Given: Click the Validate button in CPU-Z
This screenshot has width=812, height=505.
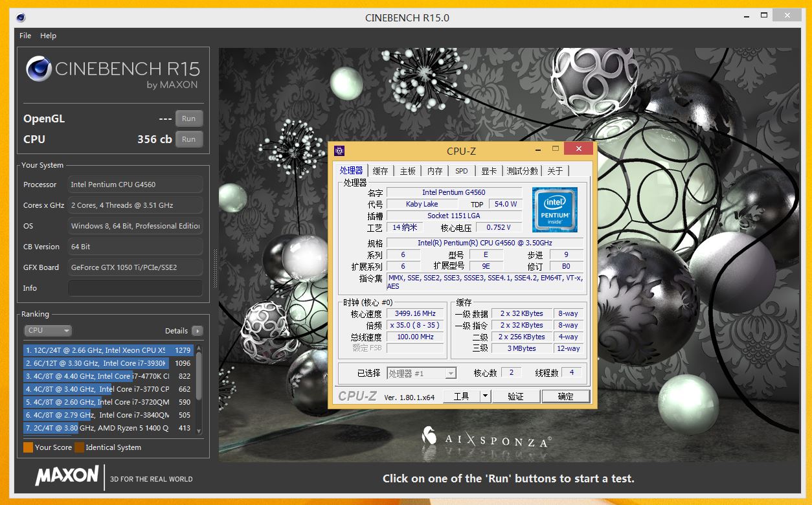Looking at the screenshot, I should coord(516,395).
